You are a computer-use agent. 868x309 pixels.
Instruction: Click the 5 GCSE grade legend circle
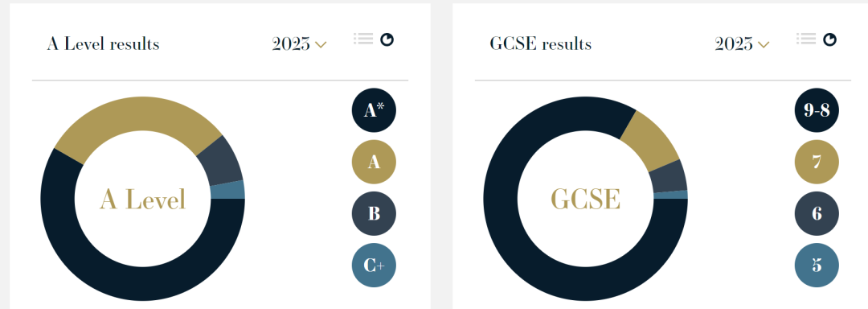[817, 266]
